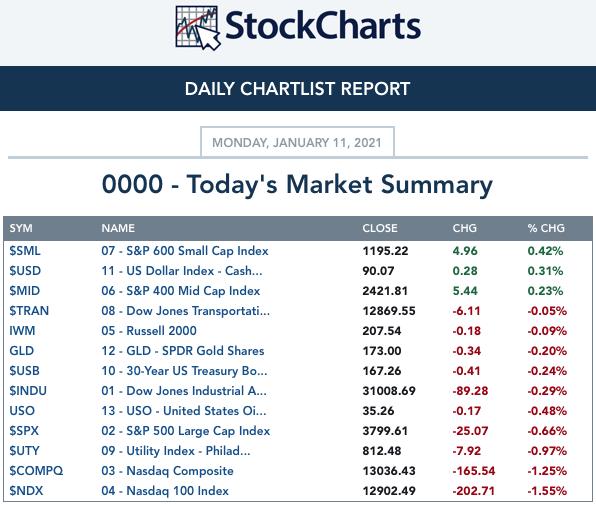The width and height of the screenshot is (596, 505).
Task: Click the % CHG column header
Action: tap(546, 228)
